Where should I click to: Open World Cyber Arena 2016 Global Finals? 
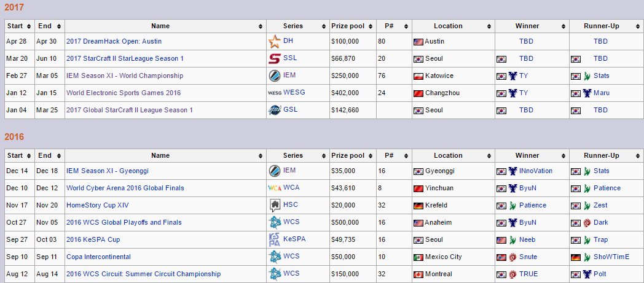125,188
